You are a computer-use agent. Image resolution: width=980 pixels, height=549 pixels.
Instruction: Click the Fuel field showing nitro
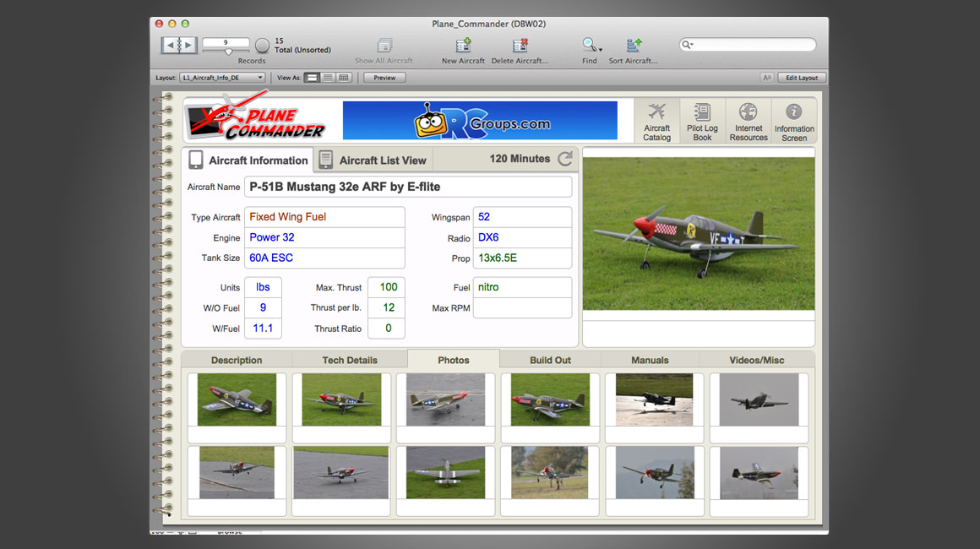[522, 287]
